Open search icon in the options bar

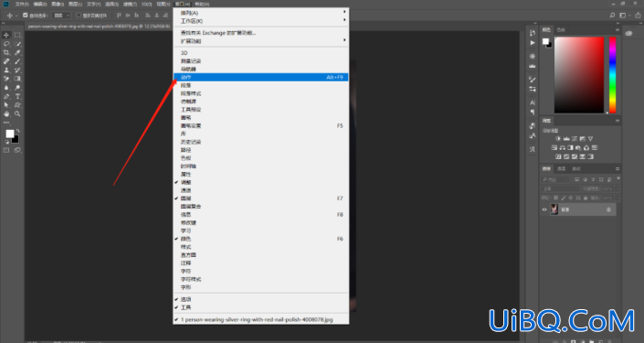[x=612, y=16]
